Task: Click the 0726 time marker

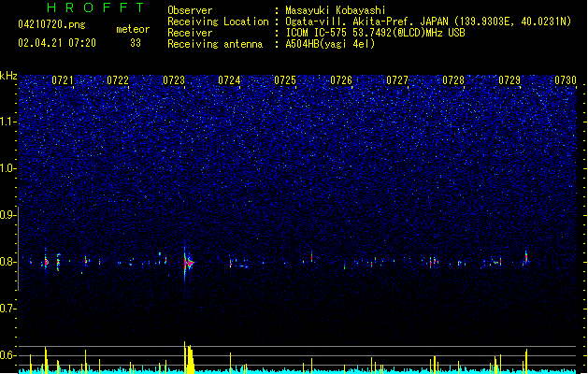Action: click(341, 80)
